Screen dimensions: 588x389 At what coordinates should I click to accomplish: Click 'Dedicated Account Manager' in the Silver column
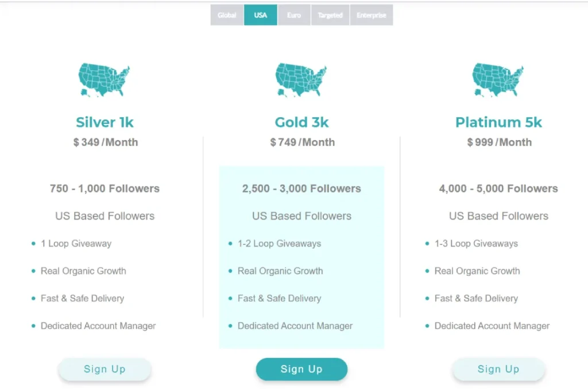[98, 326]
